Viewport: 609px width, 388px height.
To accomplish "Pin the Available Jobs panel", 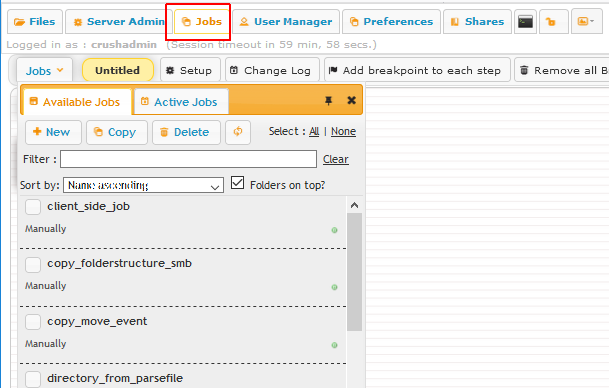I will [x=328, y=101].
